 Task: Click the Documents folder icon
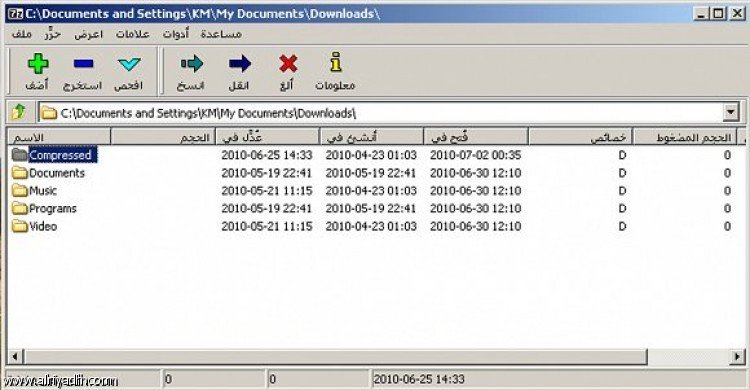[x=20, y=172]
